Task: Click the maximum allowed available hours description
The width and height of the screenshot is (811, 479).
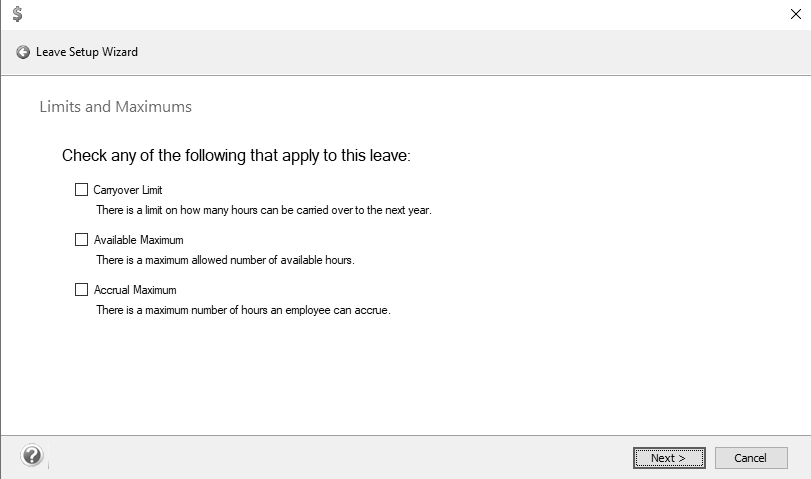Action: point(226,260)
